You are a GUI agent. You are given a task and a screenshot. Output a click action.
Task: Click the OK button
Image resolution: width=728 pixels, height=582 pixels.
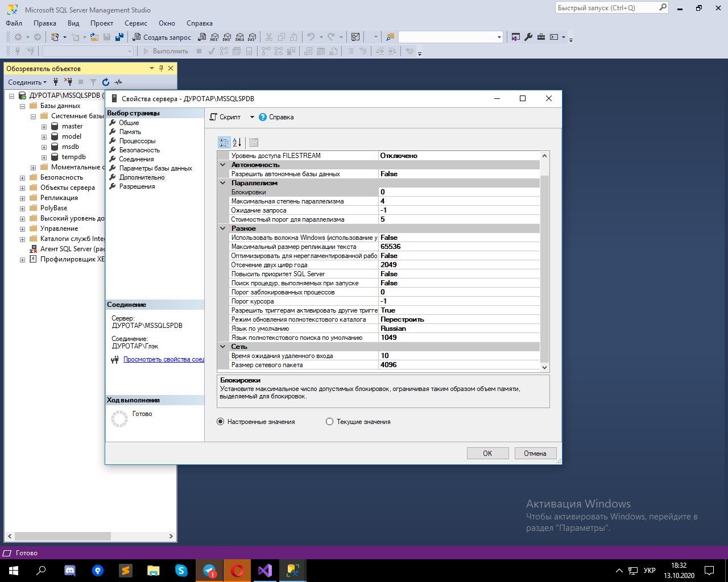pos(487,454)
